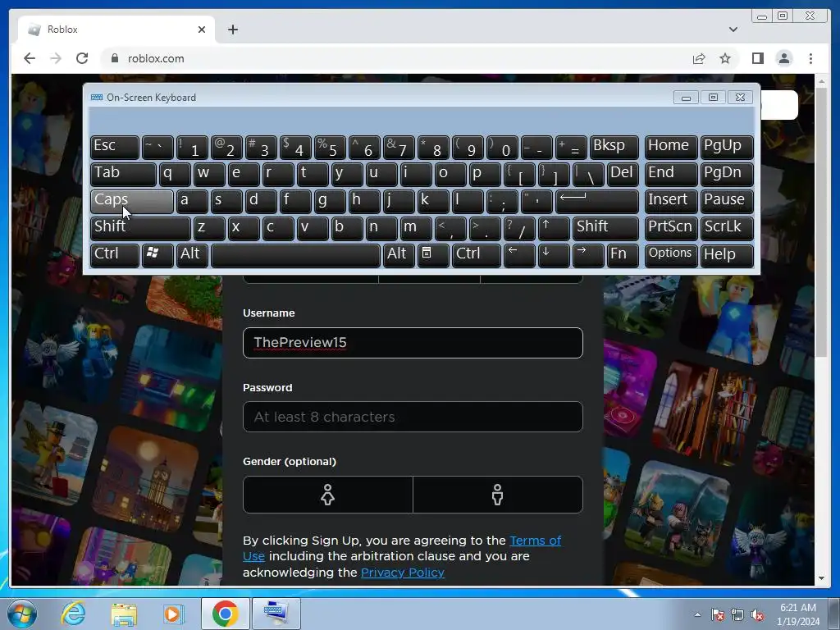The height and width of the screenshot is (630, 840).
Task: Click the page scroll down arrow
Action: tap(821, 578)
